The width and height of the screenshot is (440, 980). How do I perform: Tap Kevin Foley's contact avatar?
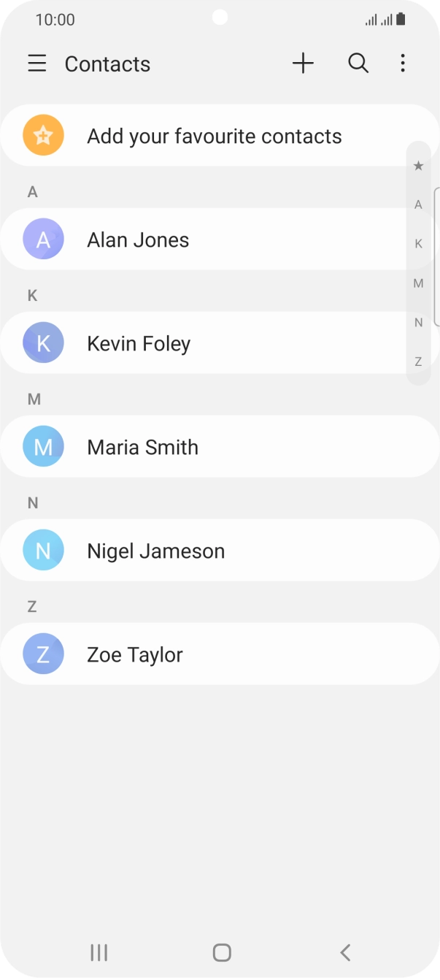(x=43, y=342)
